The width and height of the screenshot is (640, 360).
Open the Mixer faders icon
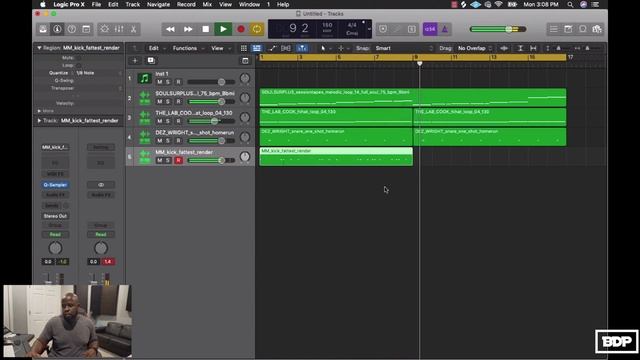[119, 29]
